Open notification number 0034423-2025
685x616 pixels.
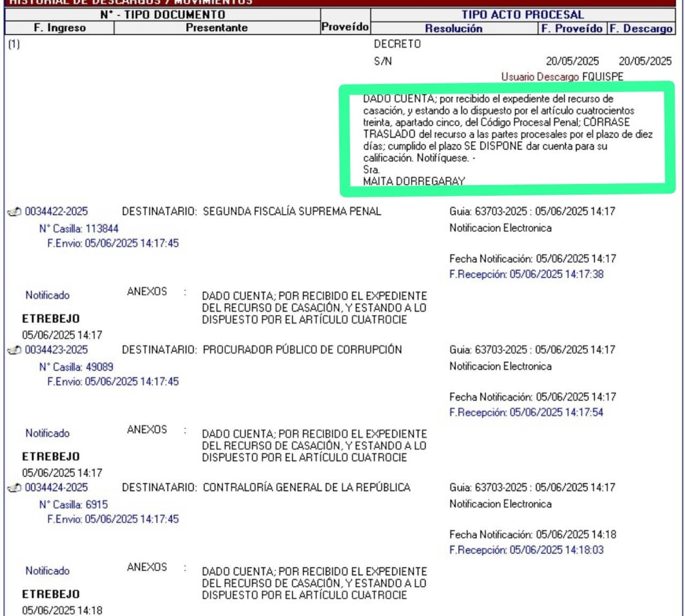click(x=56, y=350)
